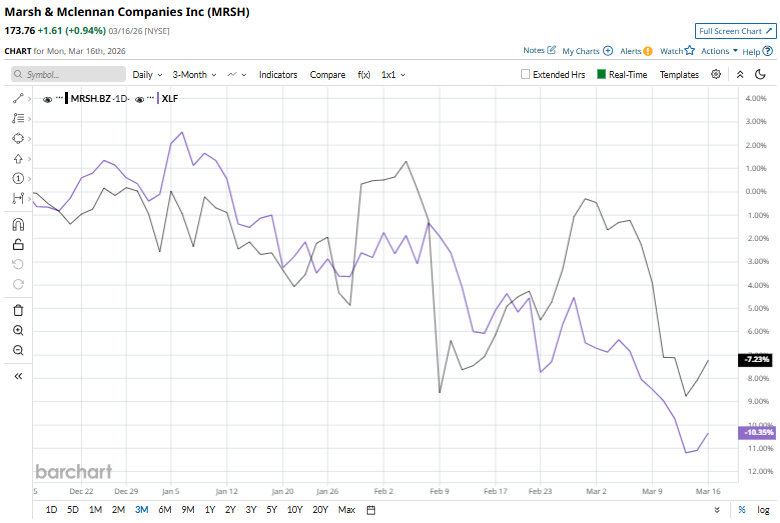The width and height of the screenshot is (780, 523).
Task: Open the chart type line dropdown
Action: (237, 75)
